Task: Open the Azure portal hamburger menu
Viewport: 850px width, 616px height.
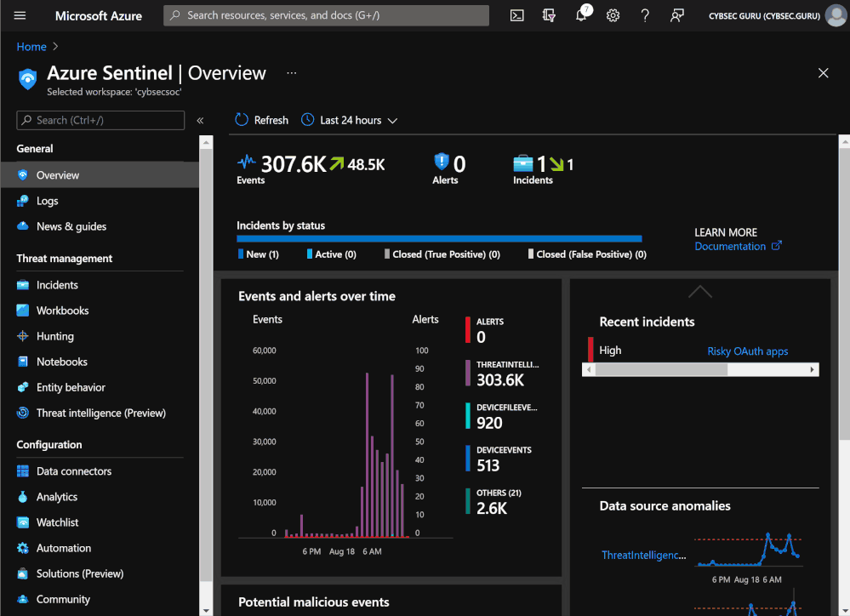Action: 20,15
